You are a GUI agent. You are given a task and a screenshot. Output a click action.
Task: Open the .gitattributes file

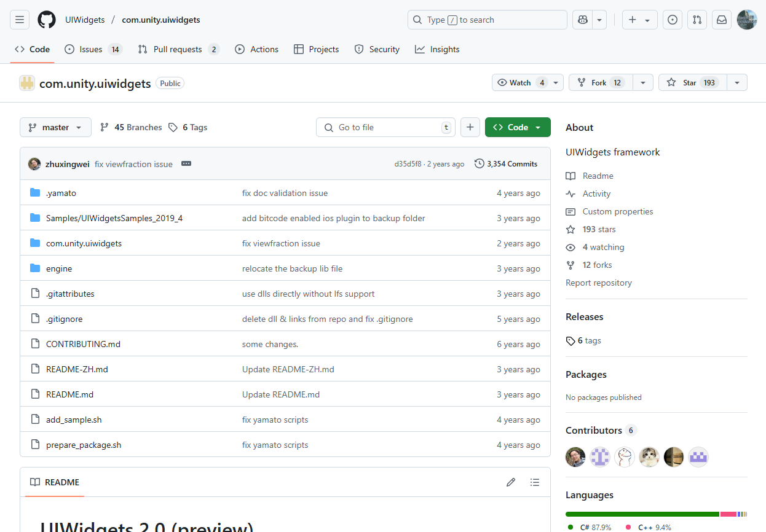click(x=70, y=294)
